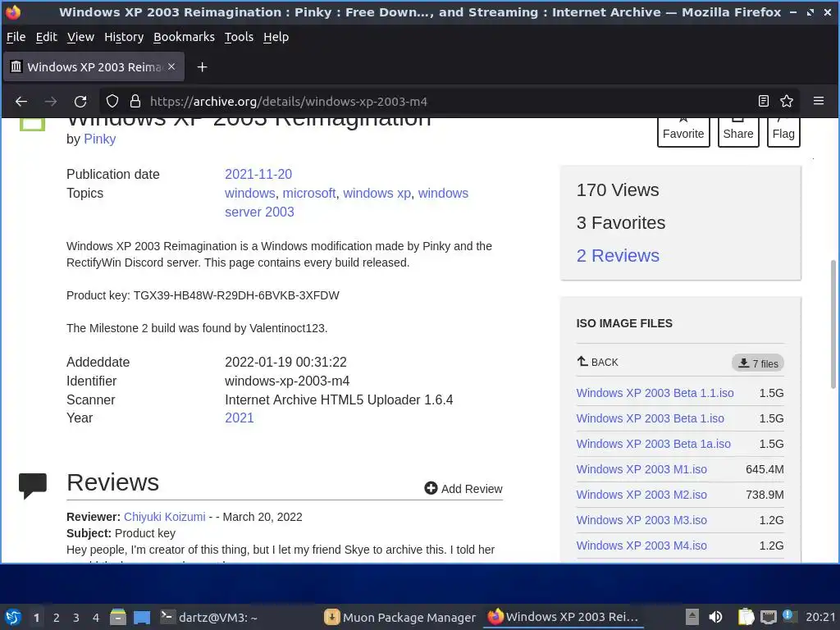The width and height of the screenshot is (840, 630).
Task: Reload the page with the refresh icon
Action: pos(80,101)
